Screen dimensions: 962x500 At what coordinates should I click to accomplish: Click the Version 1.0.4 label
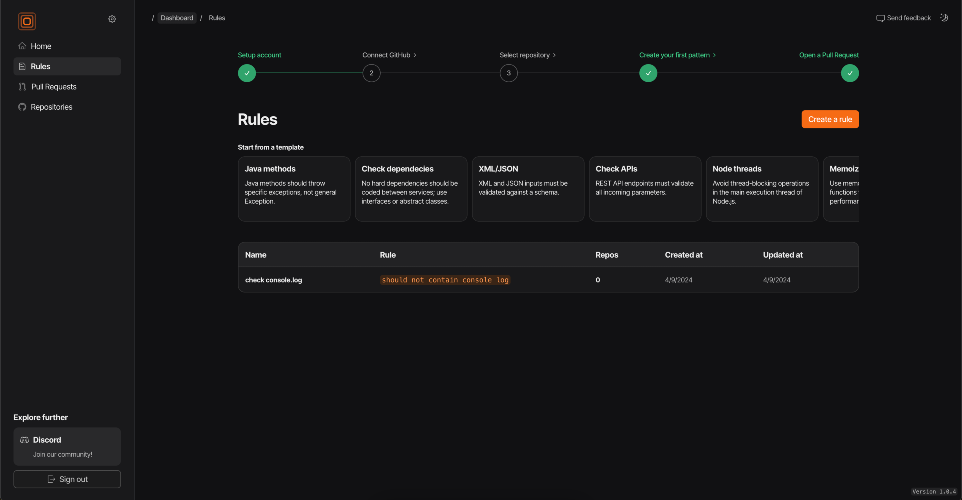[x=934, y=491]
